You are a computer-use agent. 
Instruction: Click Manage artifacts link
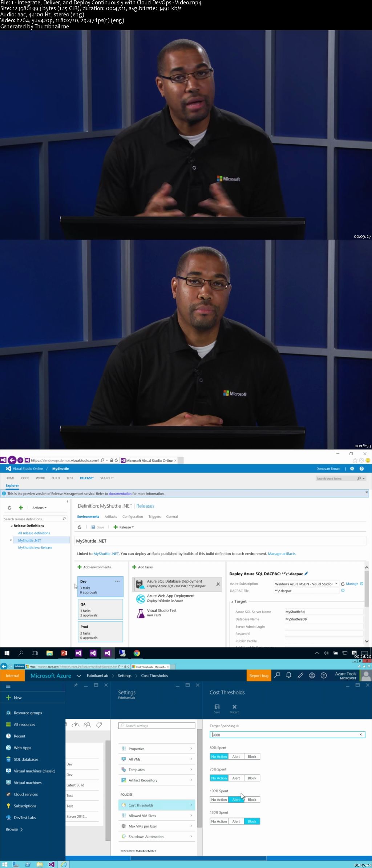(x=282, y=553)
